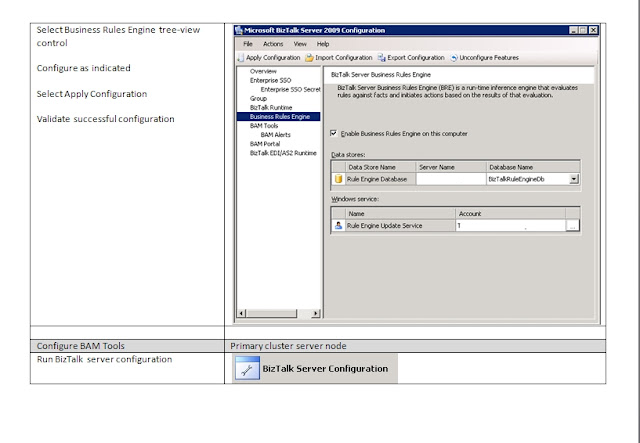Click the Data Store Name column header
The image size is (640, 443).
[x=380, y=167]
